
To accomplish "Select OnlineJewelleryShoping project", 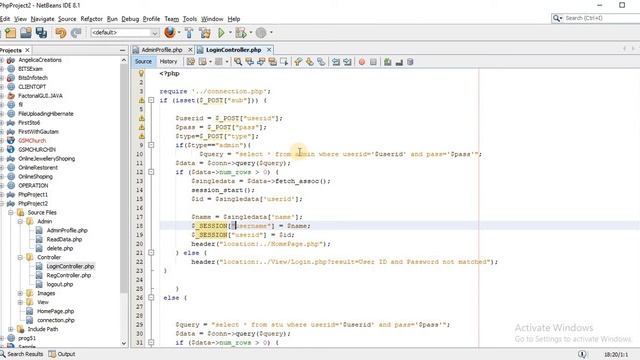I will click(47, 158).
